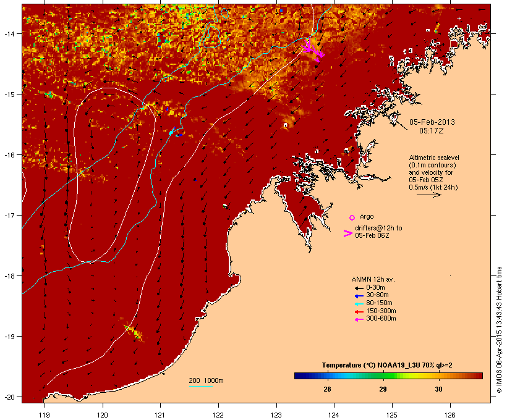
Task: Click the colorbar value 28
Action: pos(327,389)
